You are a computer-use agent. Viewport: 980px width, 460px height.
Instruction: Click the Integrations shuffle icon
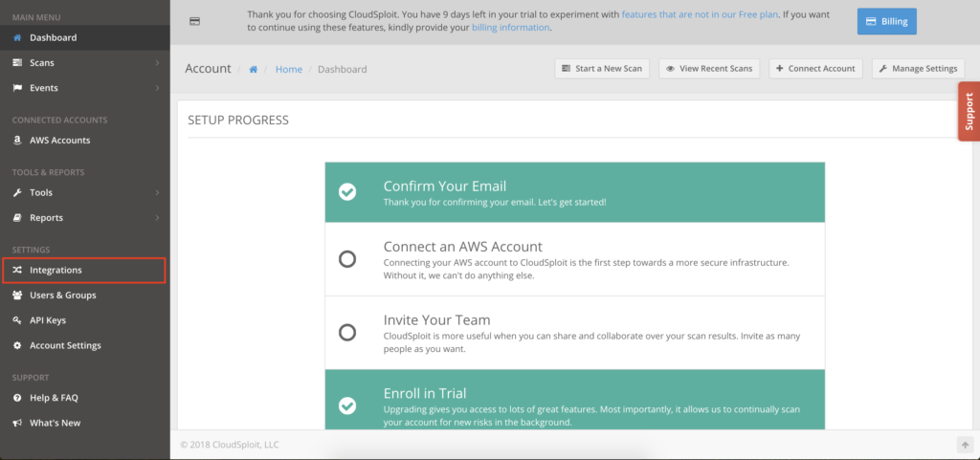pyautogui.click(x=18, y=271)
